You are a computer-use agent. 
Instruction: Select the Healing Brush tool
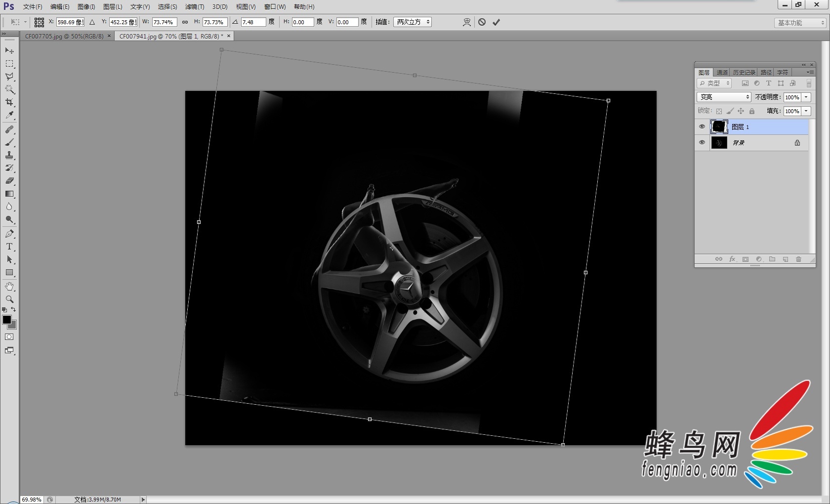click(9, 129)
